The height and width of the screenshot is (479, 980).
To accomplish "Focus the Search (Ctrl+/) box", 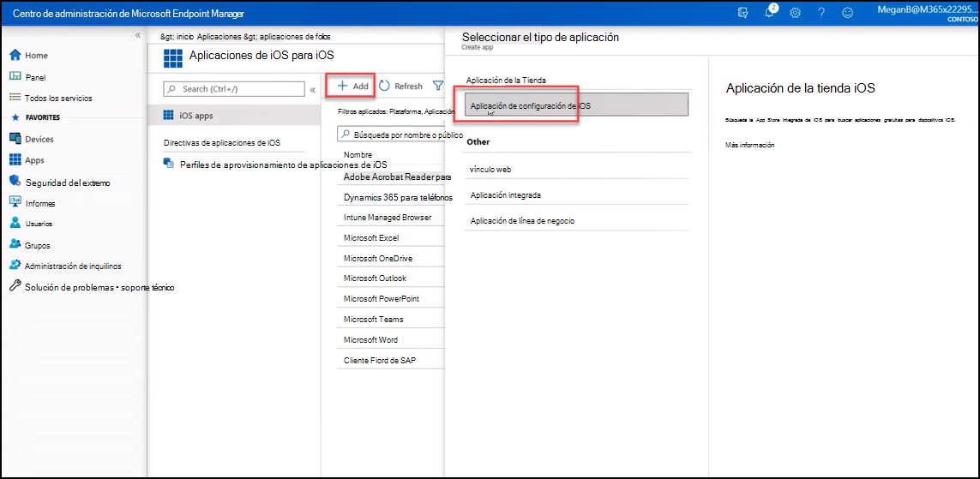I will click(234, 89).
